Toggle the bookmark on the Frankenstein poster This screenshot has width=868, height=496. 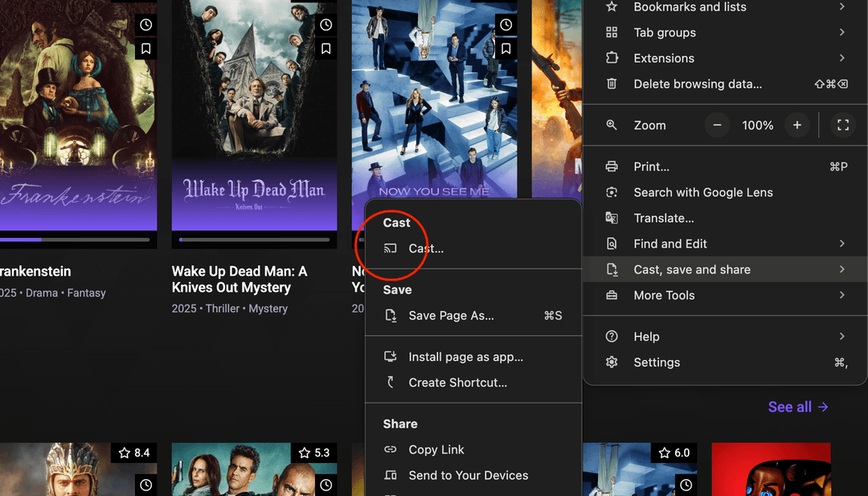145,48
